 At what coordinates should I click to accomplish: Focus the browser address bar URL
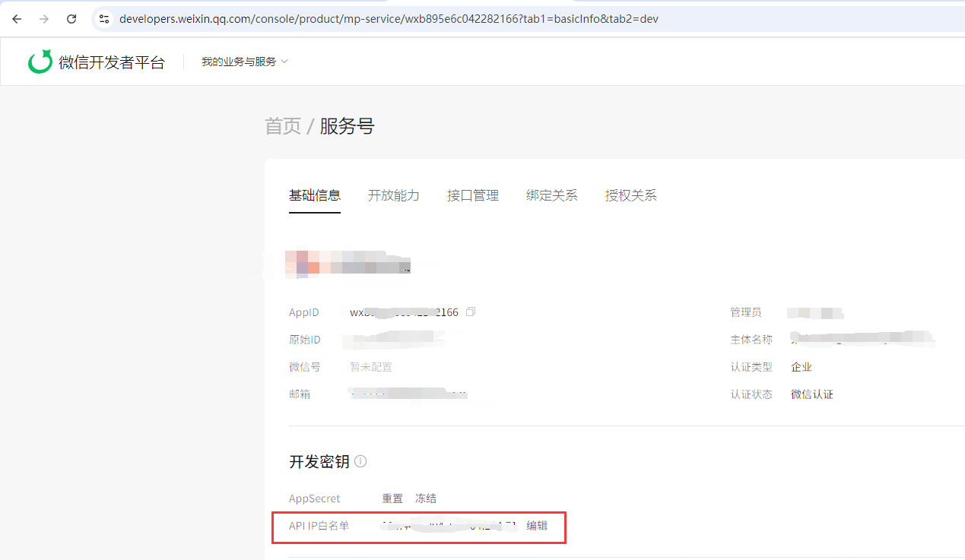coord(389,19)
